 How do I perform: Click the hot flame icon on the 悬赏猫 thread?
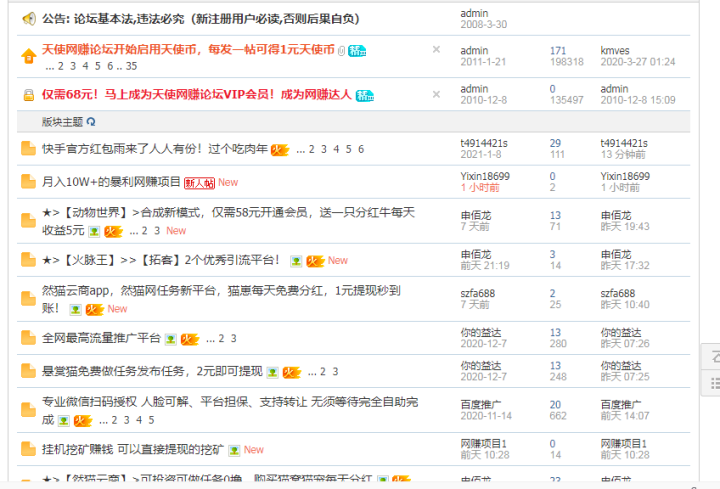(292, 372)
